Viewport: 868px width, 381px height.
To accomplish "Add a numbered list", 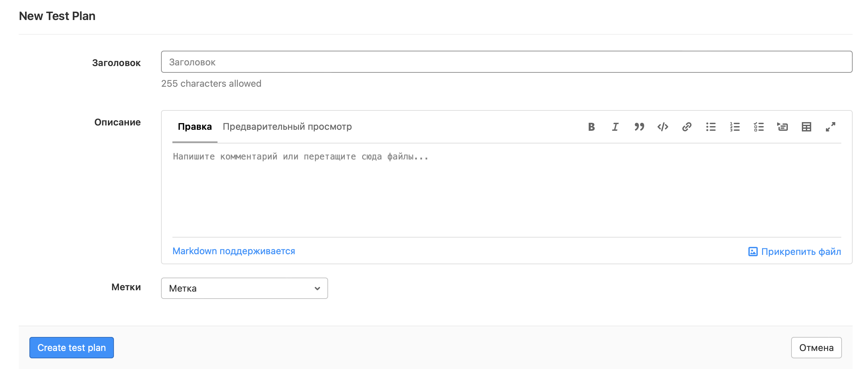I will pos(735,127).
